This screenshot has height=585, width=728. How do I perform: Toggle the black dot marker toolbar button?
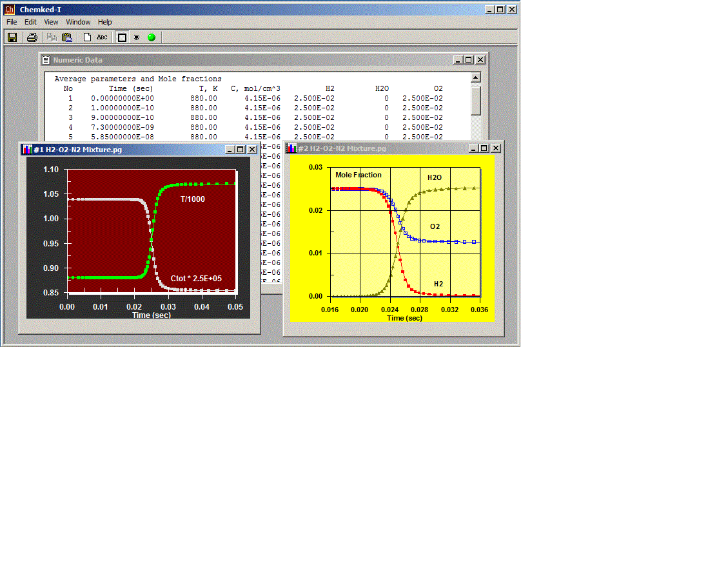[x=137, y=37]
